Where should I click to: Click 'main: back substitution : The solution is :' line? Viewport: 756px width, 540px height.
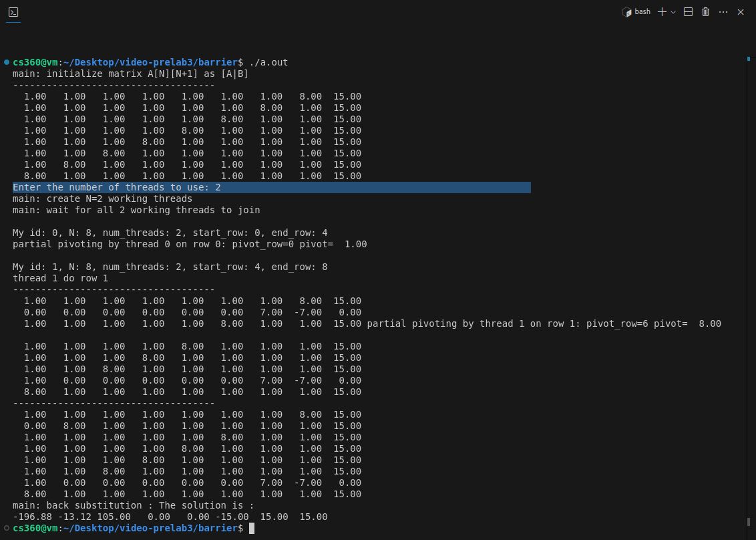(x=133, y=506)
